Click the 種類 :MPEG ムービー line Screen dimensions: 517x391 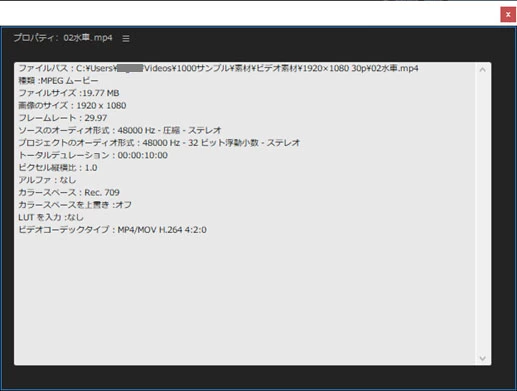coord(58,81)
